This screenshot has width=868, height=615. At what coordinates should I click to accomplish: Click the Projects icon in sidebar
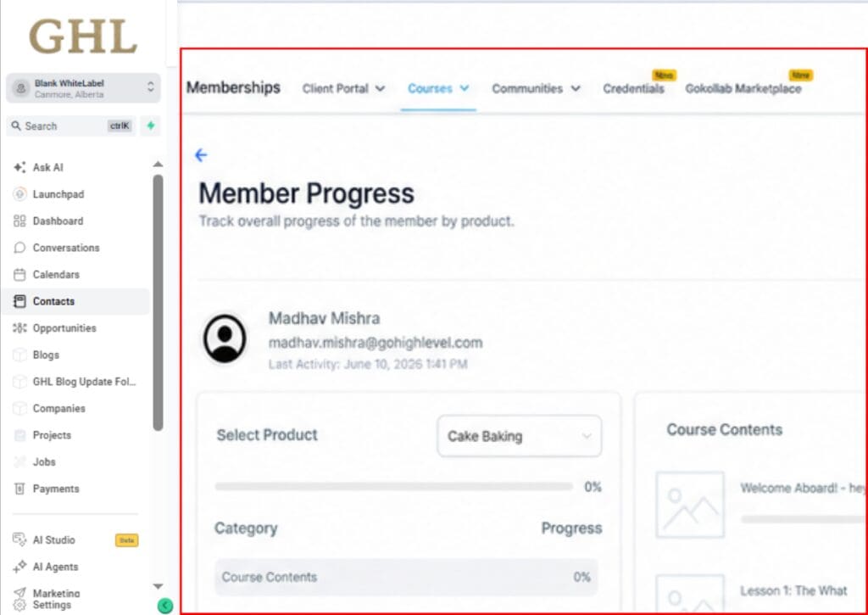coord(19,435)
